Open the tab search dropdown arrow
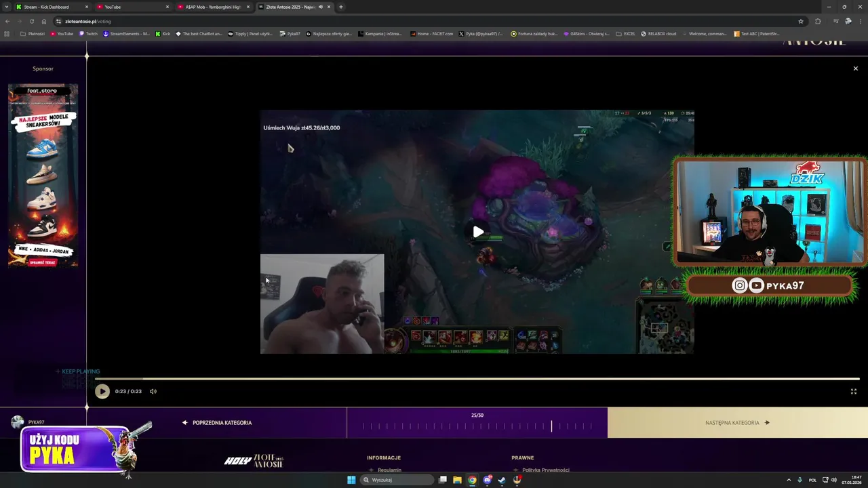The width and height of the screenshot is (868, 488). [7, 7]
